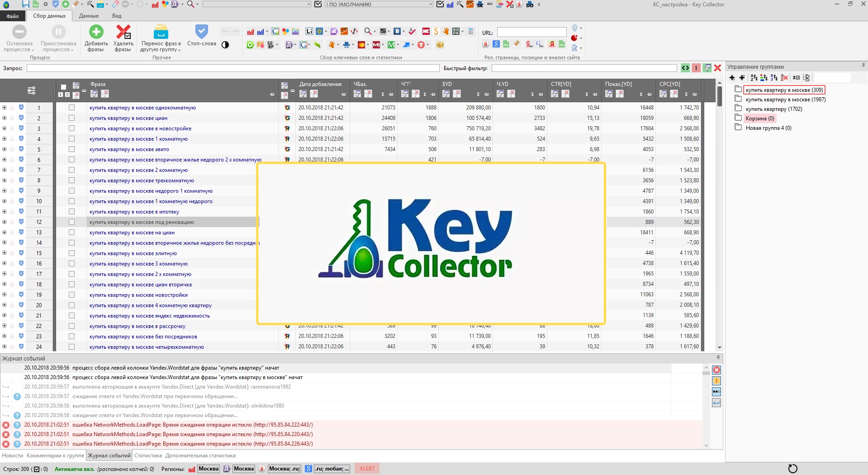Click the calculator icon in the ribbon
The image size is (868, 475).
pos(471,31)
